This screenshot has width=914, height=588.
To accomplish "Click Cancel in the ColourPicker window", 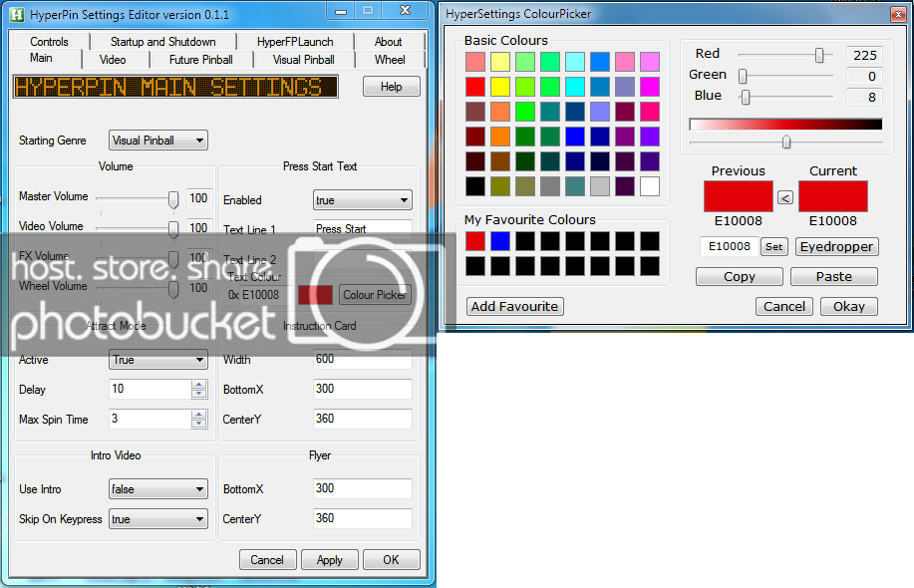I will pyautogui.click(x=784, y=306).
